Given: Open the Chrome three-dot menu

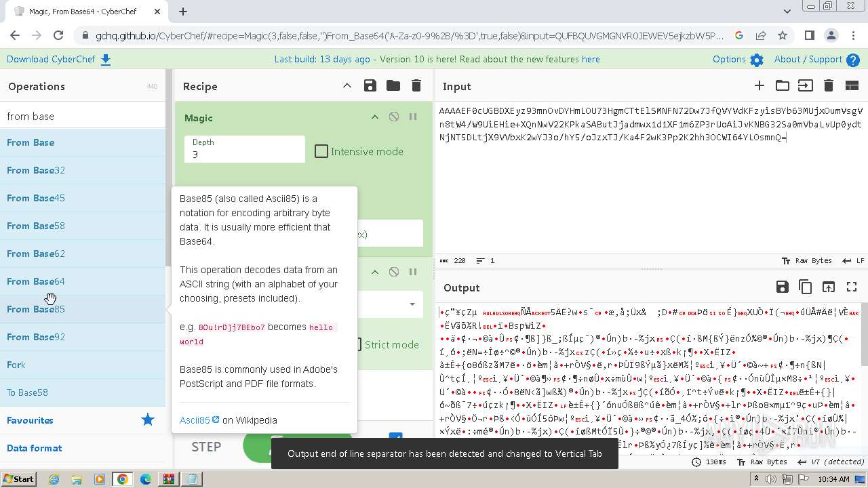Looking at the screenshot, I should click(x=853, y=35).
